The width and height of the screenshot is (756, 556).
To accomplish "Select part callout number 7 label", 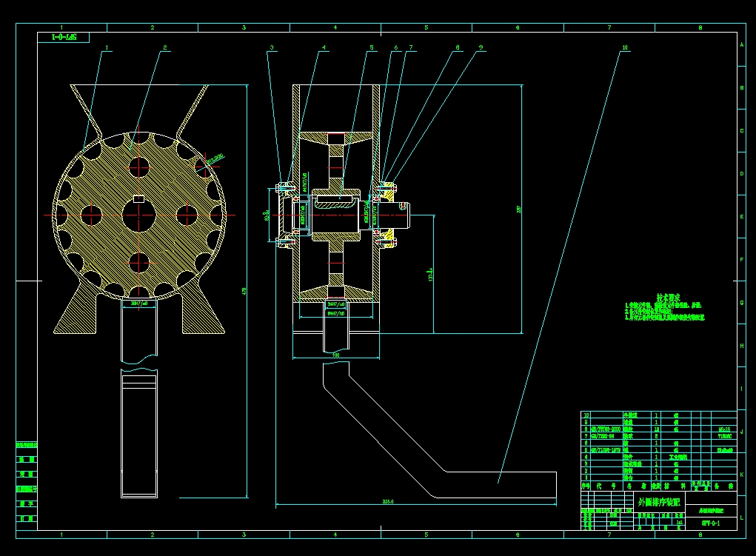I will pos(411,47).
